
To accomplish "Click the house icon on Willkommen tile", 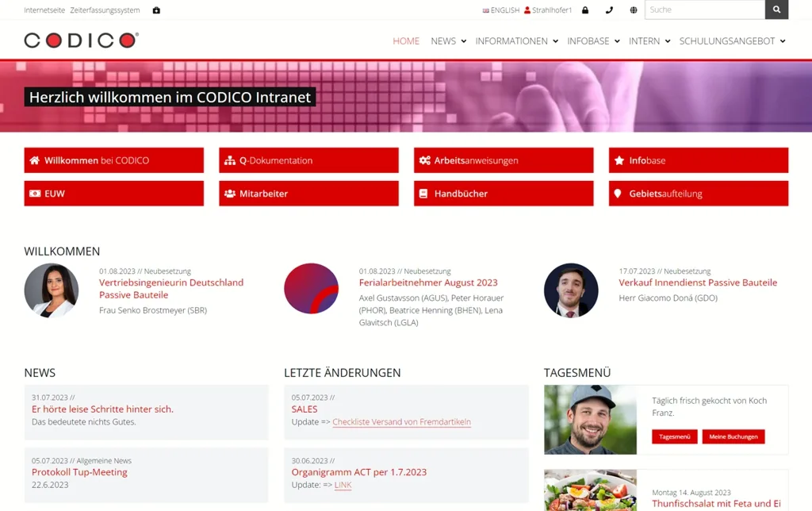I will click(x=34, y=160).
